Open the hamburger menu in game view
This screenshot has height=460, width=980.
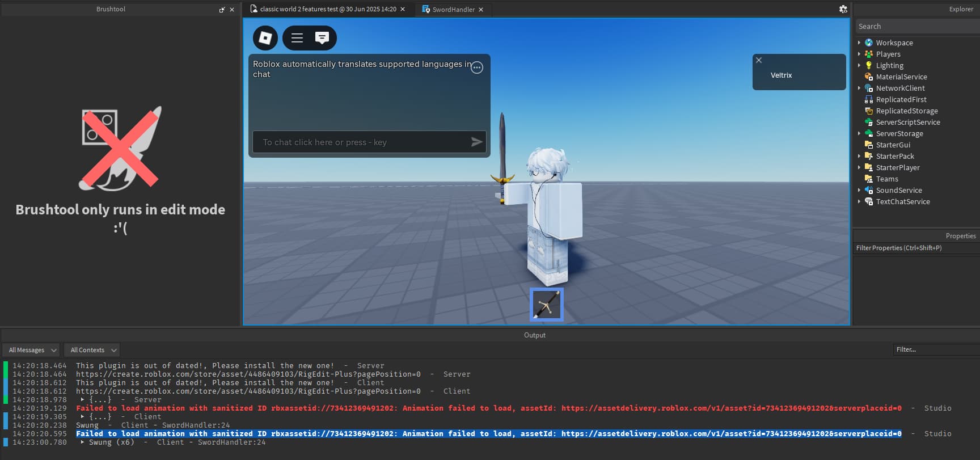click(x=297, y=38)
